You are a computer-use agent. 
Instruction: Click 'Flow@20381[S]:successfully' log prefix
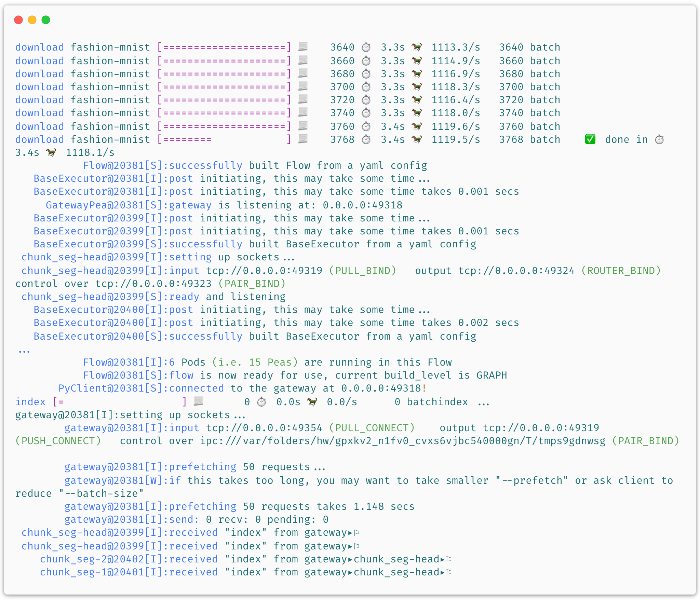click(163, 165)
